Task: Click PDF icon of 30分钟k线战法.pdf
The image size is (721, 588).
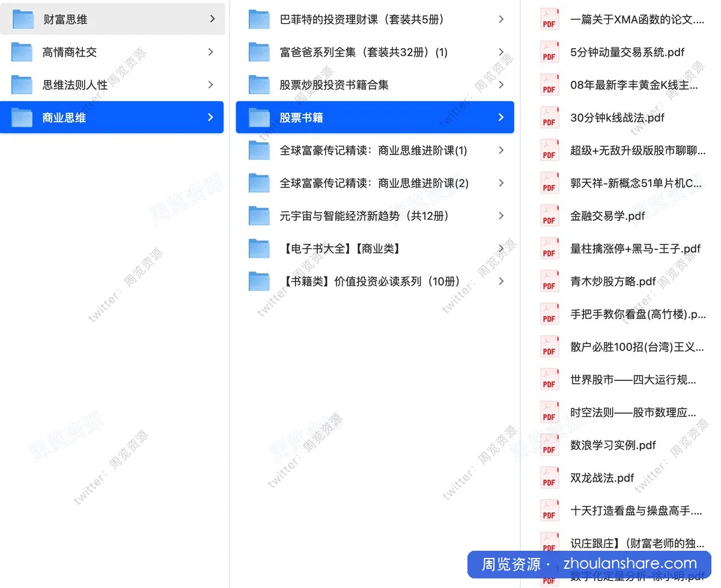Action: point(549,117)
